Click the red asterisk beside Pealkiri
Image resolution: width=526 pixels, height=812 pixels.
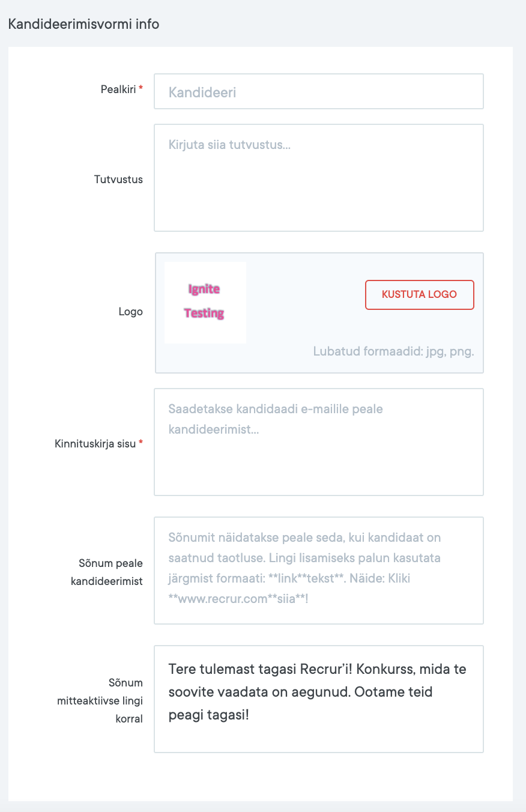coord(141,89)
